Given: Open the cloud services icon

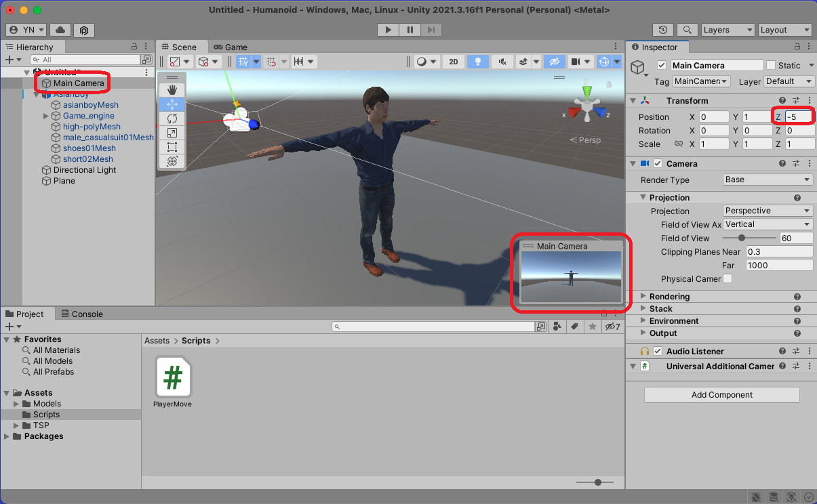Looking at the screenshot, I should point(60,30).
